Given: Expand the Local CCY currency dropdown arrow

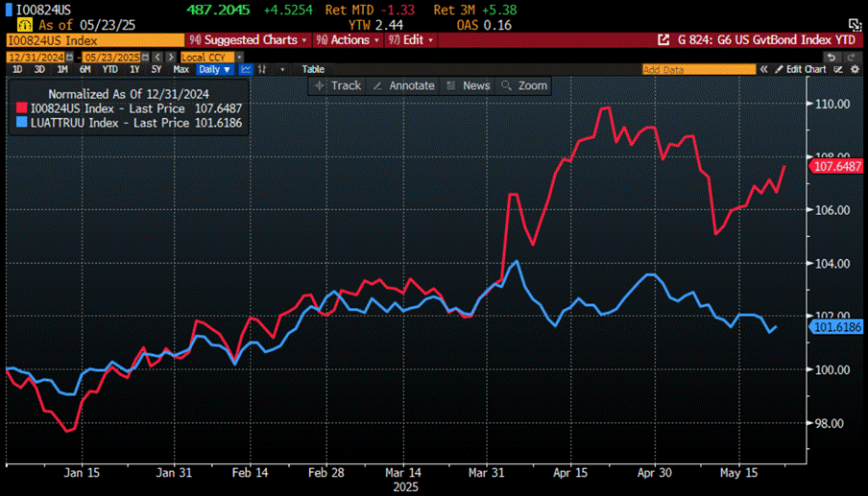Looking at the screenshot, I should coord(240,57).
